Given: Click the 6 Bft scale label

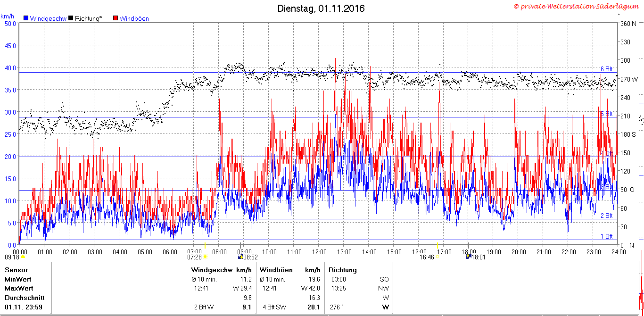Looking at the screenshot, I should point(606,69).
